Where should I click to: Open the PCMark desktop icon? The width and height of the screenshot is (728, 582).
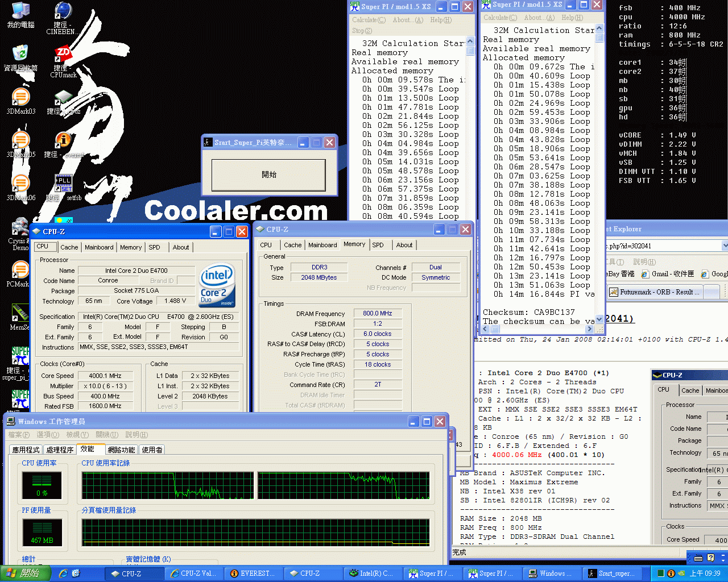tap(20, 274)
